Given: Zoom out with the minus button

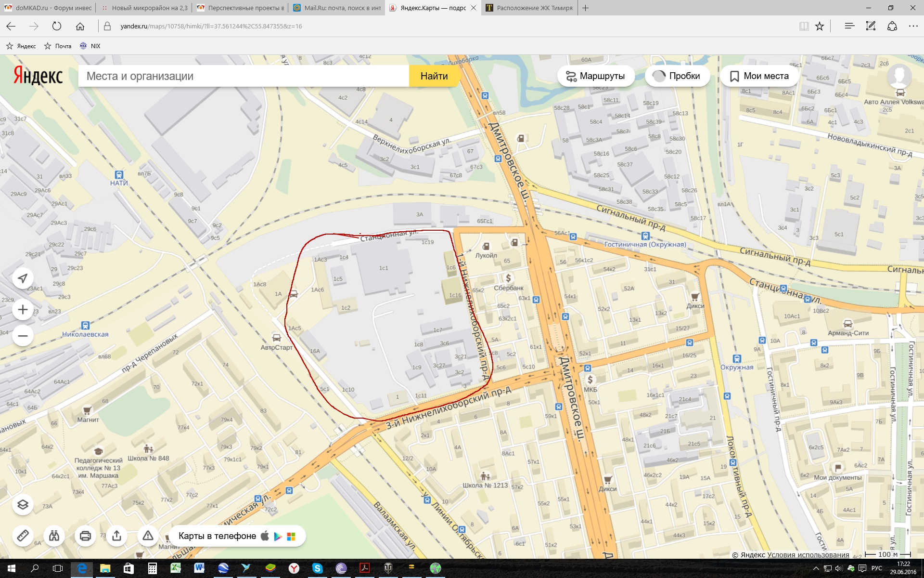Looking at the screenshot, I should coord(23,336).
